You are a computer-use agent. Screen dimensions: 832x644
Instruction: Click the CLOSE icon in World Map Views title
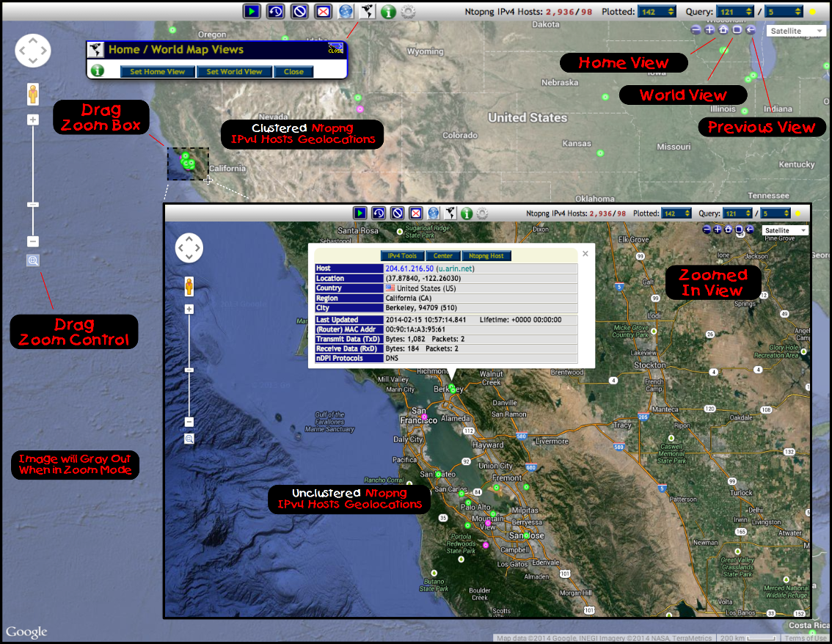(335, 49)
